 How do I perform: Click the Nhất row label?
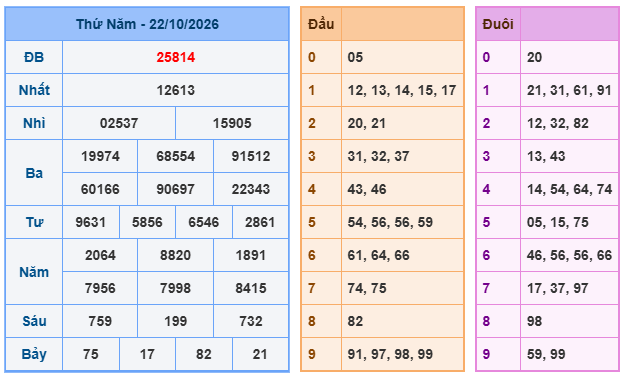coord(34,90)
